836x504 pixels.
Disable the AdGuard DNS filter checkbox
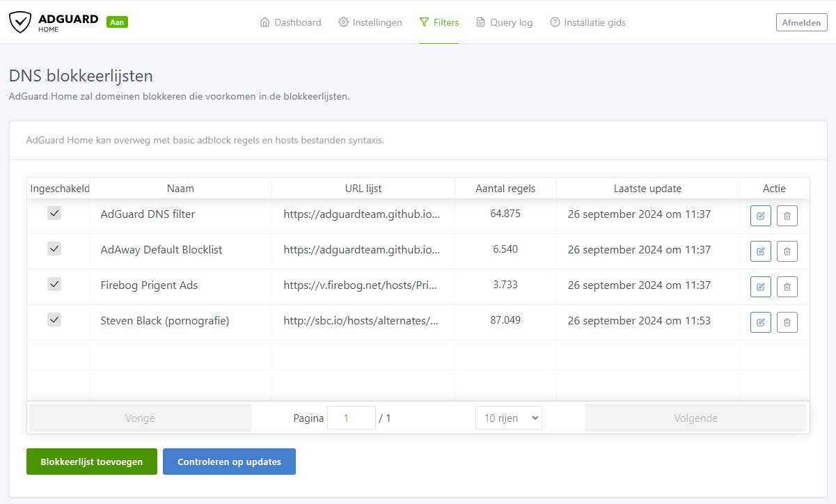tap(54, 213)
